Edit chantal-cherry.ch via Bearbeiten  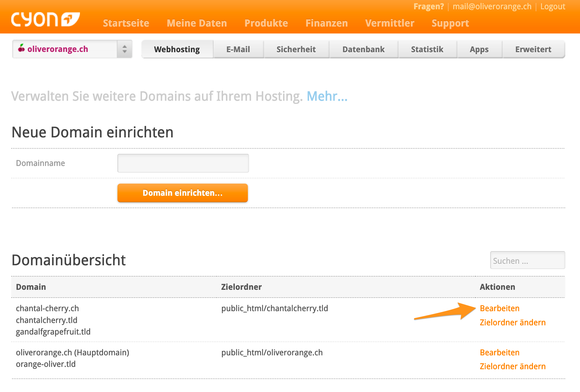pyautogui.click(x=499, y=308)
